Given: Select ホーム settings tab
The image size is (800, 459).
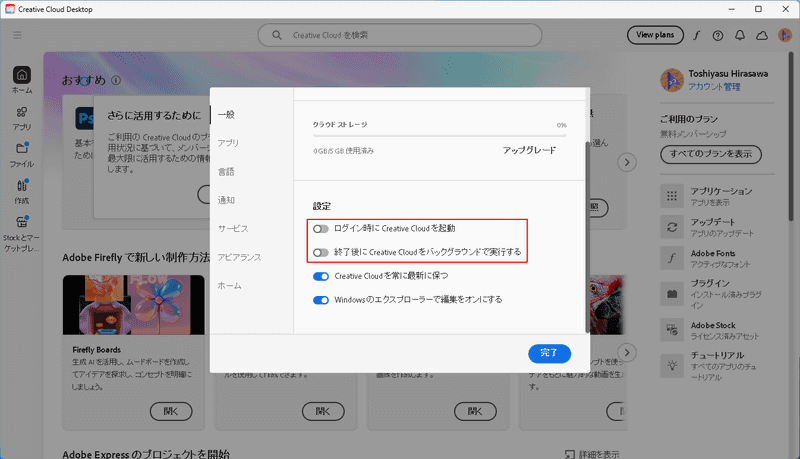Looking at the screenshot, I should click(230, 286).
